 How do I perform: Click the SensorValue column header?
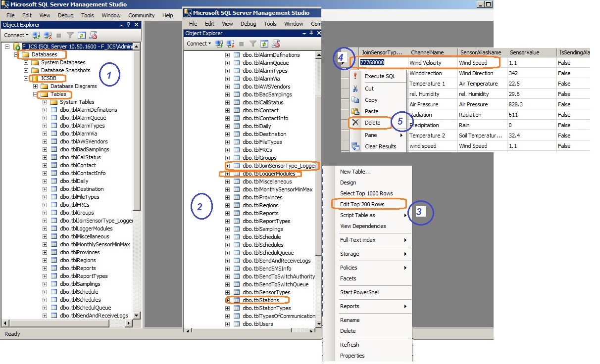click(x=524, y=52)
